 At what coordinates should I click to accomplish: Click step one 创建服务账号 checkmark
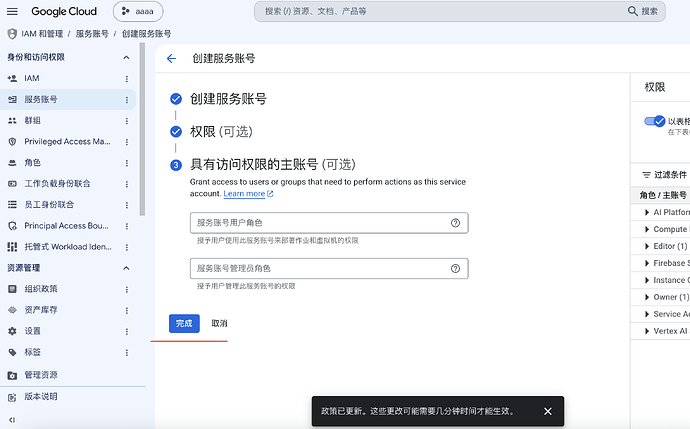tap(176, 99)
